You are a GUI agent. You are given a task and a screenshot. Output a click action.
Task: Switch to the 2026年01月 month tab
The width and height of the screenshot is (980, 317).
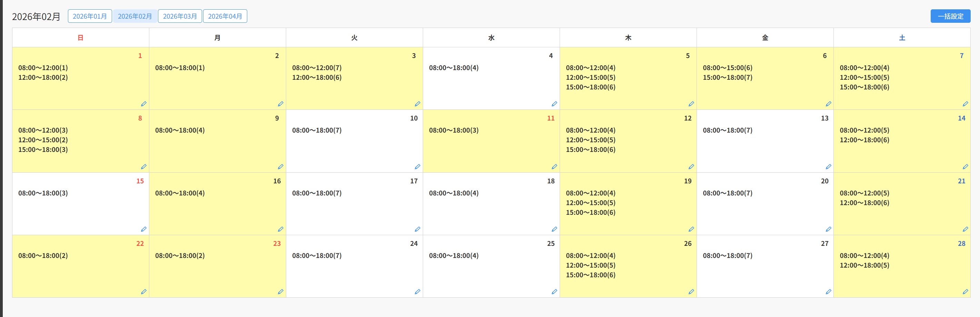pyautogui.click(x=90, y=16)
